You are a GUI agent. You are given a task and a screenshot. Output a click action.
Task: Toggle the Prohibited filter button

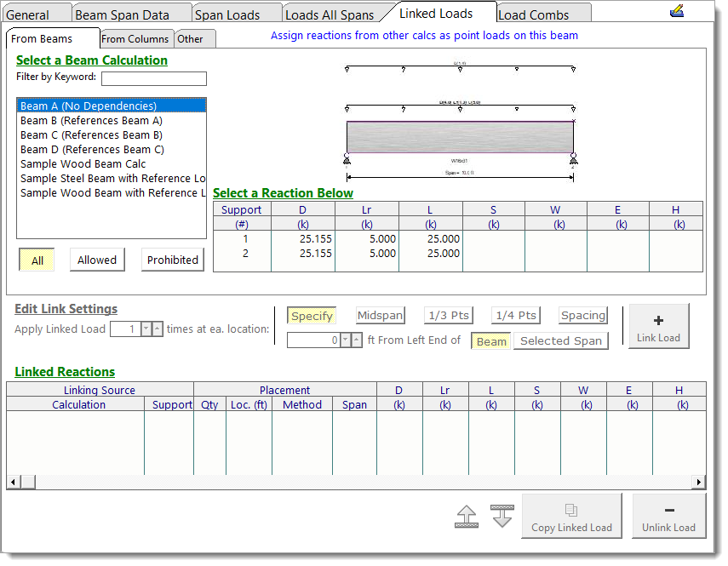173,260
